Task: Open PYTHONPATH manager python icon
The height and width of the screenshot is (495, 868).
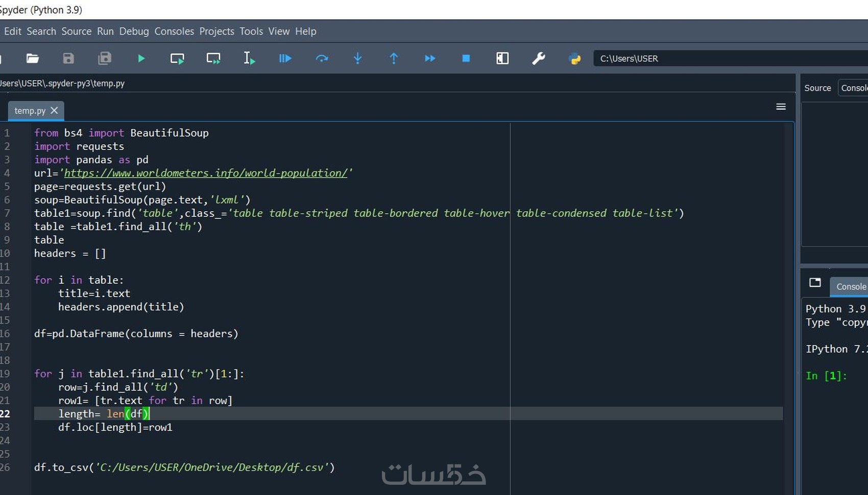Action: coord(574,59)
